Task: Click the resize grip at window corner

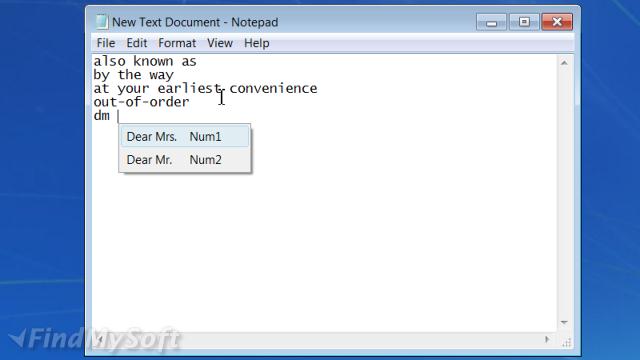Action: coord(567,342)
